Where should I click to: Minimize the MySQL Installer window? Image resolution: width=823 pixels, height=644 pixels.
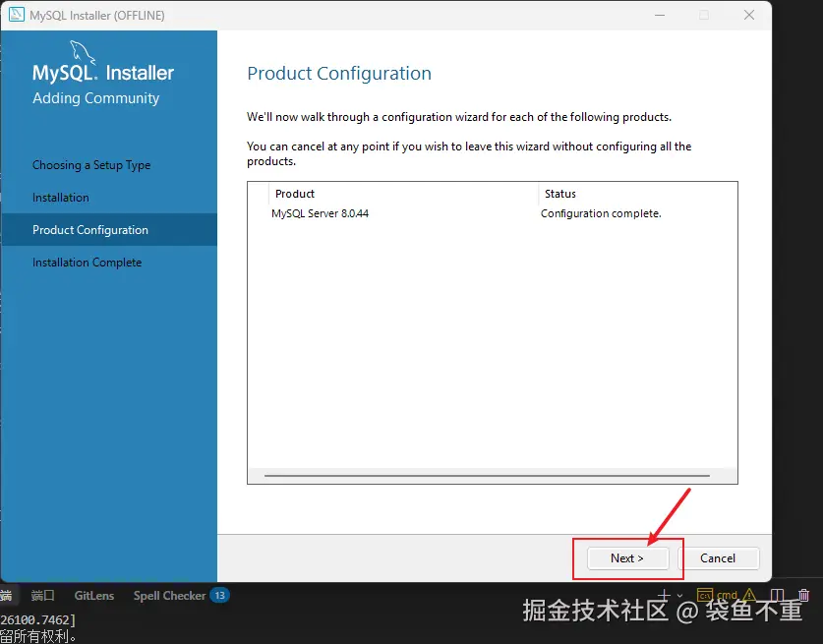661,15
